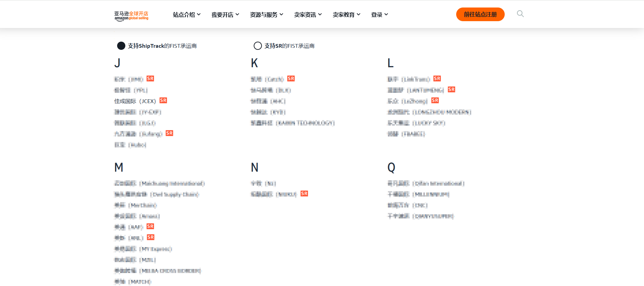This screenshot has height=286, width=644.
Task: Click the SR badge next to LeZhong
Action: click(x=435, y=100)
